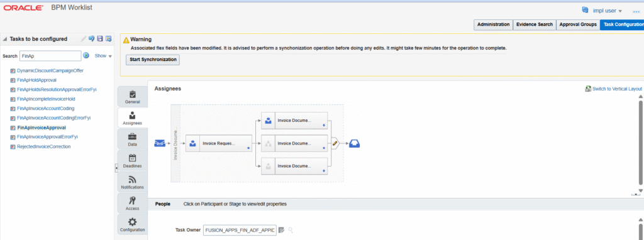Screen dimensions: 644x240
Task: Select the Invoice Reques... participant node
Action: pyautogui.click(x=218, y=144)
